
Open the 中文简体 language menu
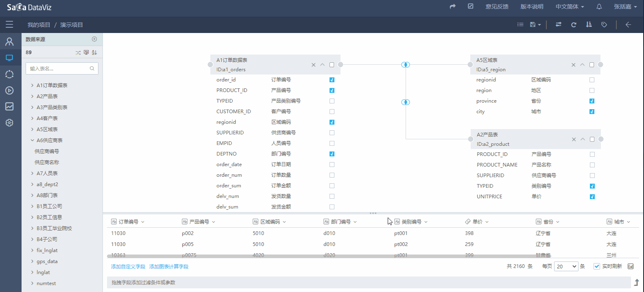pos(570,7)
